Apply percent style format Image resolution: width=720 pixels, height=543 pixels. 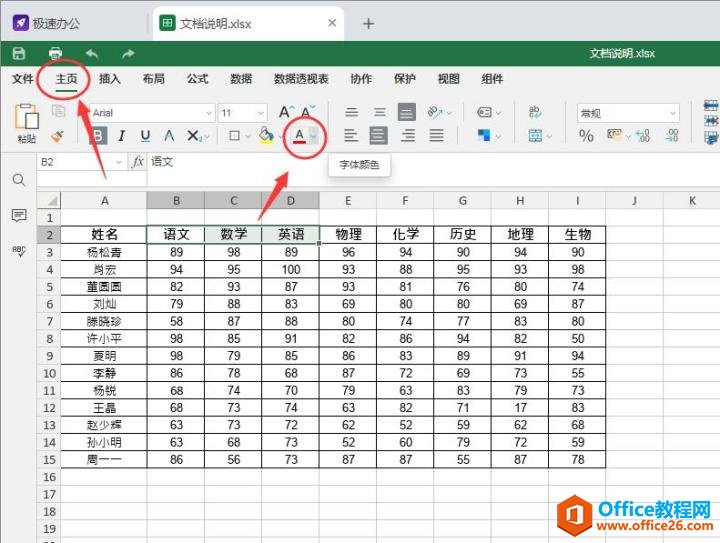(x=586, y=136)
